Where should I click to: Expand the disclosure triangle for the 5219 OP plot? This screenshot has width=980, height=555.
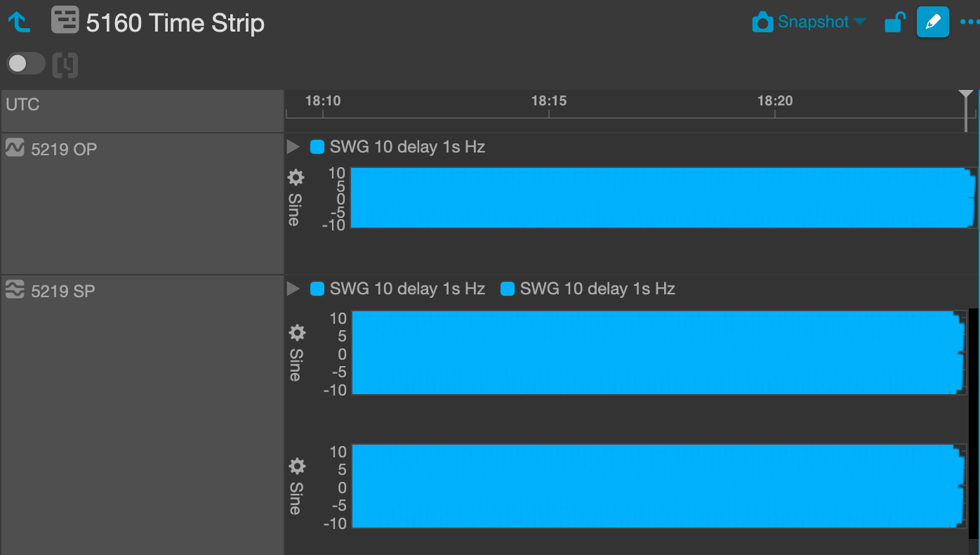(293, 146)
